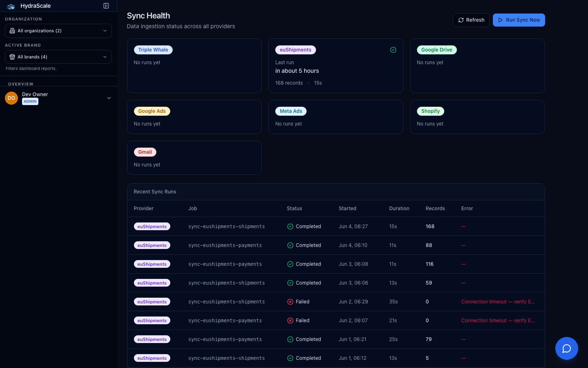The image size is (588, 368).
Task: Click the Connection timeout error for Jun 2, 06:07
Action: pos(498,321)
